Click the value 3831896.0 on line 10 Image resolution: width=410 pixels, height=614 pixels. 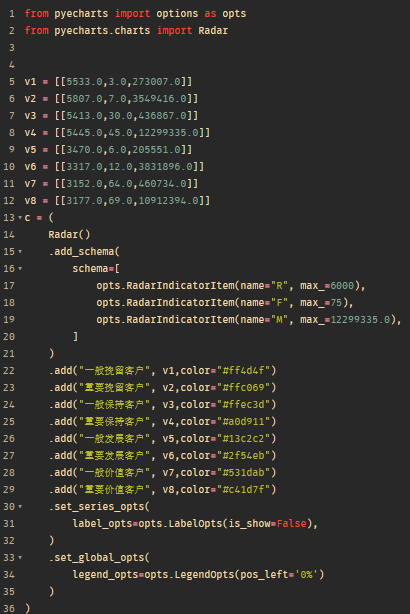point(165,167)
